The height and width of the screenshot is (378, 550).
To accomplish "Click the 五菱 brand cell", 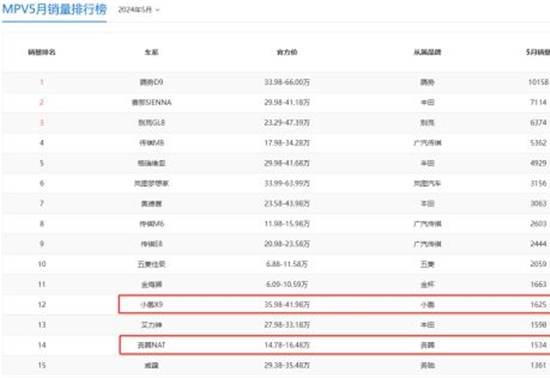I will tap(427, 264).
